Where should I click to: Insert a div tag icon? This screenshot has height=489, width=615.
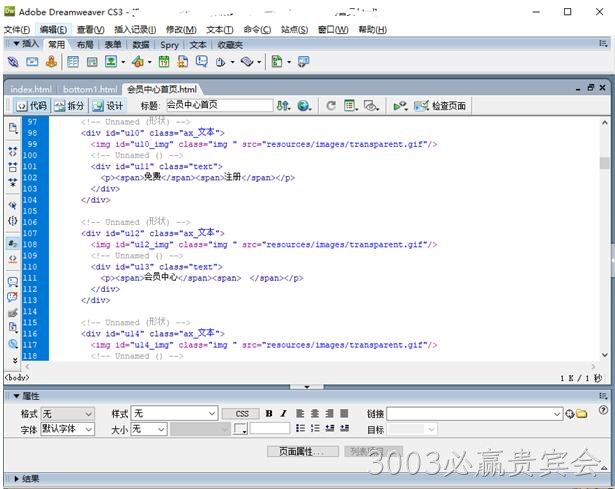pyautogui.click(x=92, y=62)
